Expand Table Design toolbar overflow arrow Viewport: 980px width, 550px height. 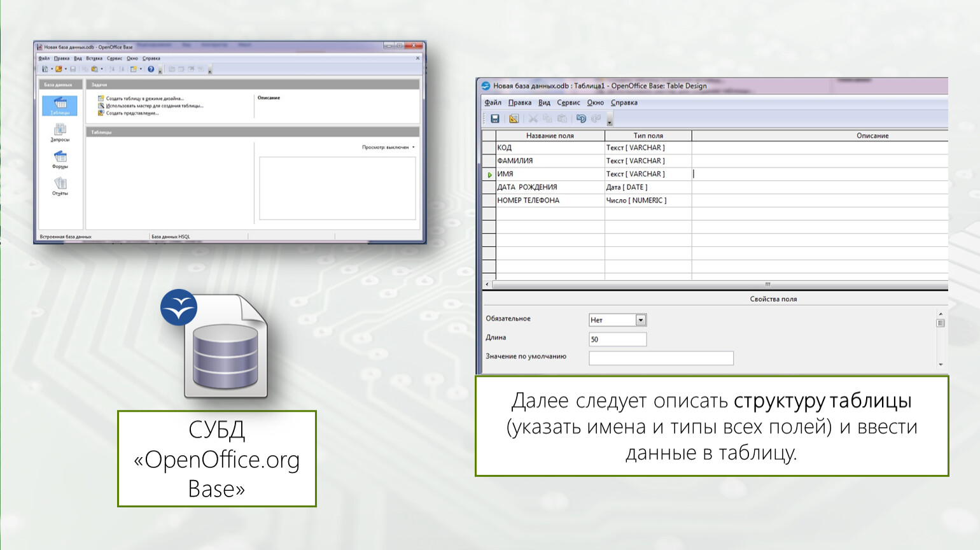[610, 120]
